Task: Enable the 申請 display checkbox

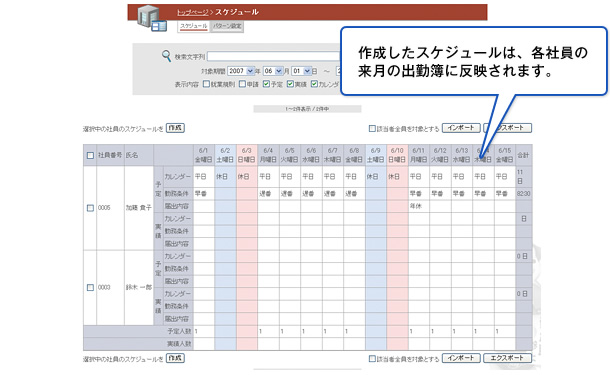Action: click(x=242, y=84)
